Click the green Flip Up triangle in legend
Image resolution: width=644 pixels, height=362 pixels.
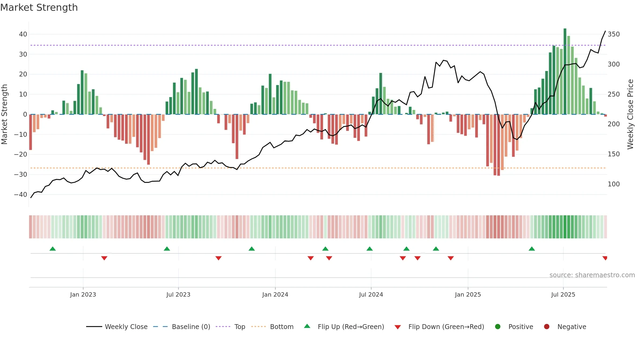(307, 326)
